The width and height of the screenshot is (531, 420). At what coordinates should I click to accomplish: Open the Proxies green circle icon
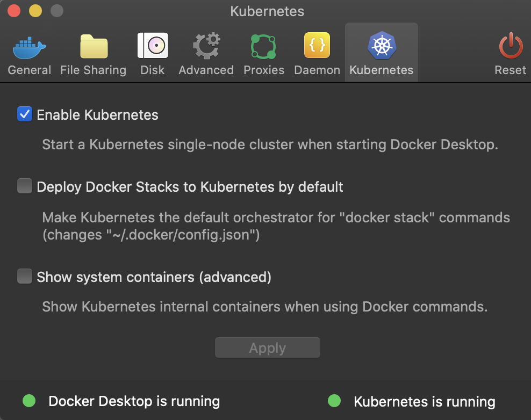(x=263, y=46)
